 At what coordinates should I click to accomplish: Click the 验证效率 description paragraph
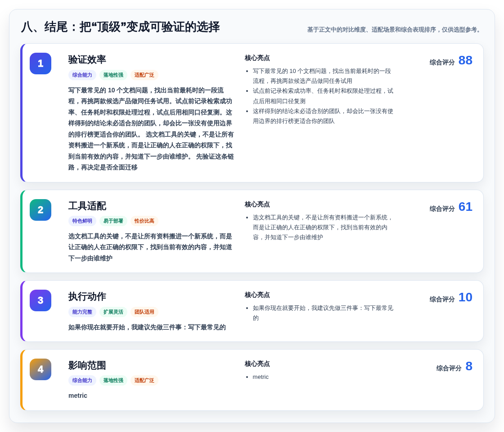tap(151, 129)
